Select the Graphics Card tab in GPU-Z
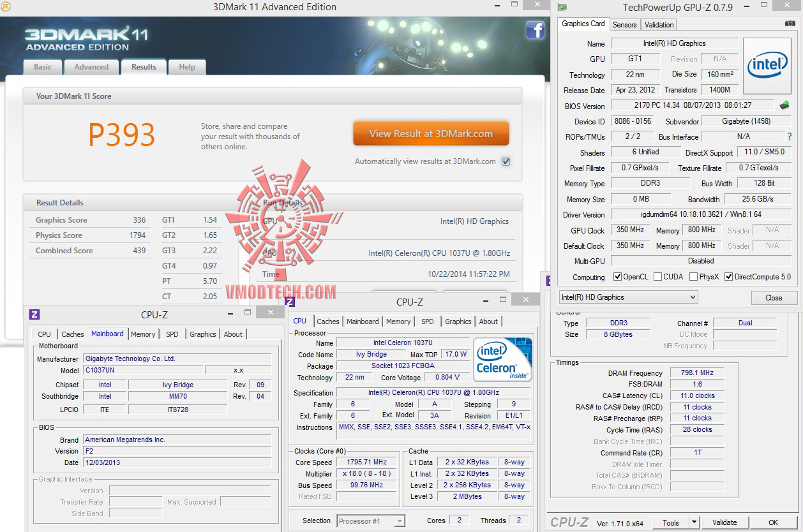 pos(583,24)
